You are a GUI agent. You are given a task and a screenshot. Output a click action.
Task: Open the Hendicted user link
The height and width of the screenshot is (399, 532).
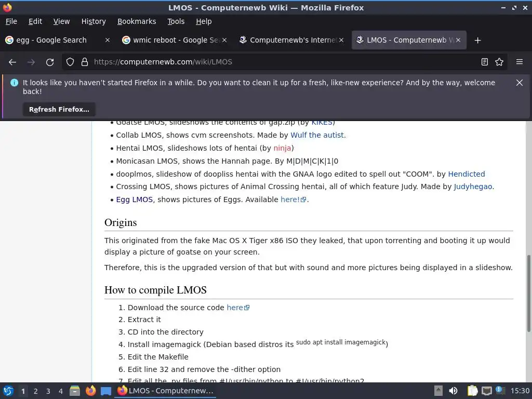[467, 174]
